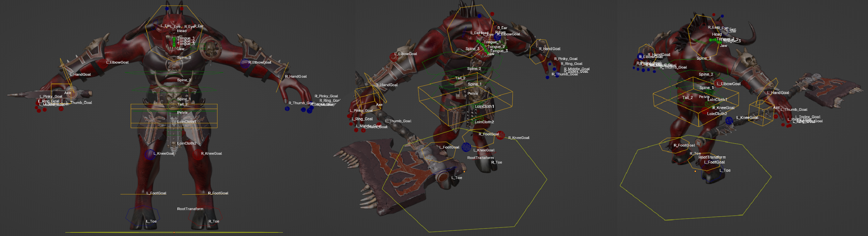This screenshot has height=236, width=868.
Task: Click the Tail_2 label in middle view
Action: click(x=460, y=78)
